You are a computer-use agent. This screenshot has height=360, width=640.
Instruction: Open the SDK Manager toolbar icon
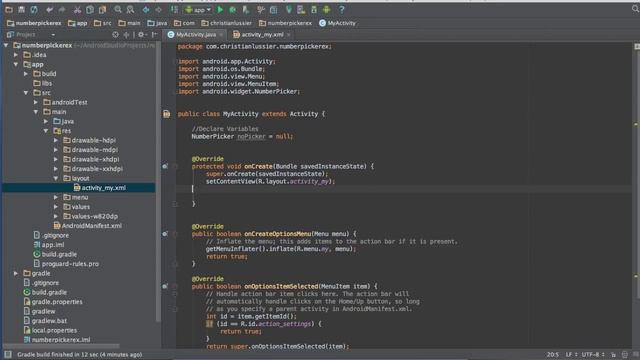coord(313,9)
